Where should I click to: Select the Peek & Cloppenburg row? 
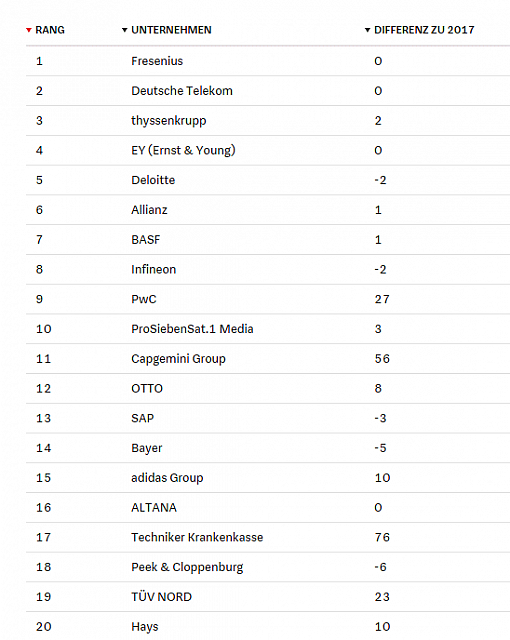[268, 567]
